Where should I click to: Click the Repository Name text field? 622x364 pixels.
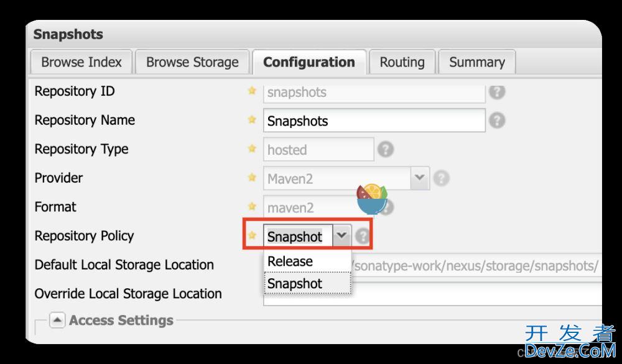[374, 121]
